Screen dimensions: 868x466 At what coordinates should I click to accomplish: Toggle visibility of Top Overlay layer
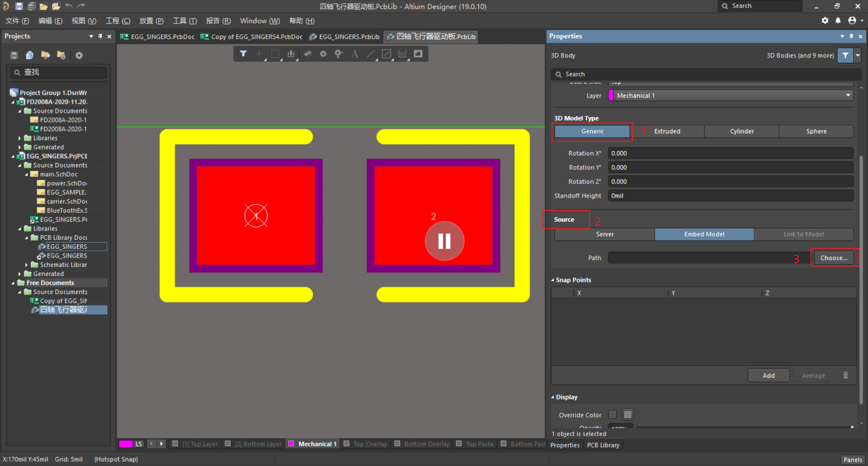pyautogui.click(x=346, y=444)
